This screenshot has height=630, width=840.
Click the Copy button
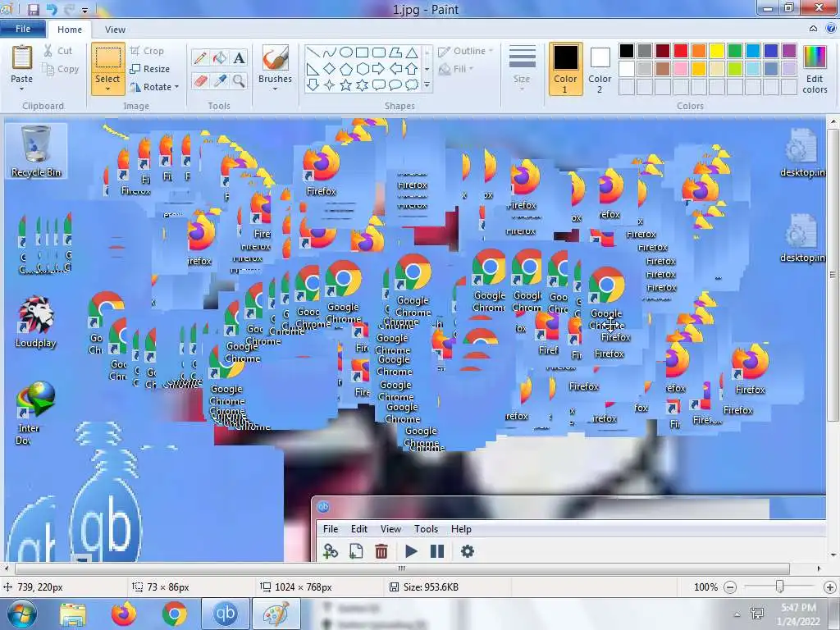pos(61,69)
